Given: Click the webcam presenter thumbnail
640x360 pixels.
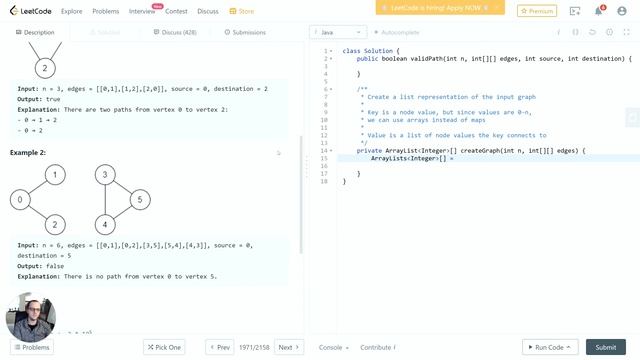Looking at the screenshot, I should (31, 317).
